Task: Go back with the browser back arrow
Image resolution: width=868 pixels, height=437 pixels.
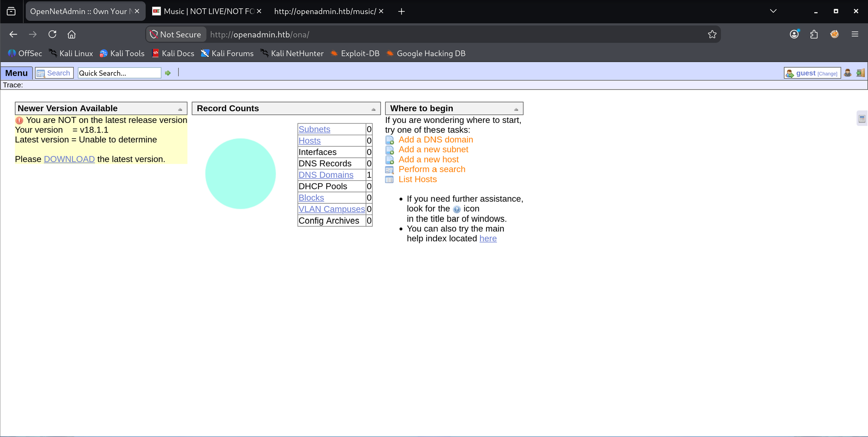Action: (x=13, y=34)
